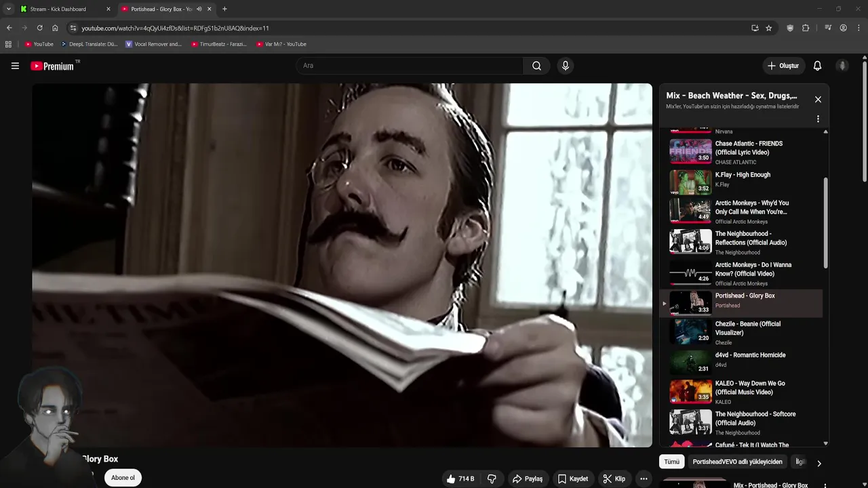
Task: Go back with browser back arrow
Action: pyautogui.click(x=9, y=28)
